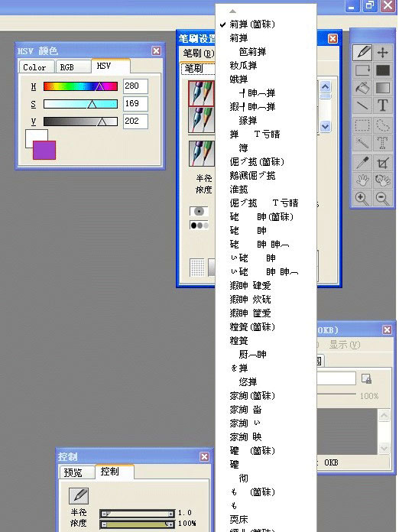Click brush list scroll up arrow

coord(326,87)
